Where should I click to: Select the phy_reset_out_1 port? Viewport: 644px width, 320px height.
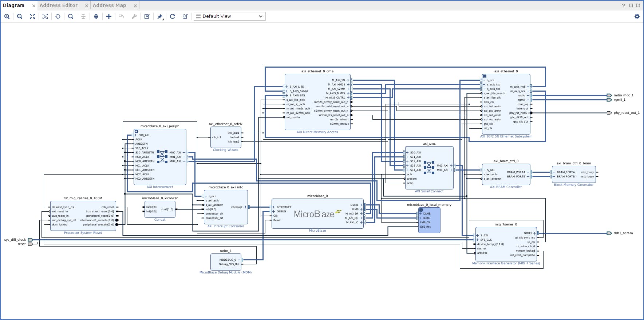click(x=609, y=113)
